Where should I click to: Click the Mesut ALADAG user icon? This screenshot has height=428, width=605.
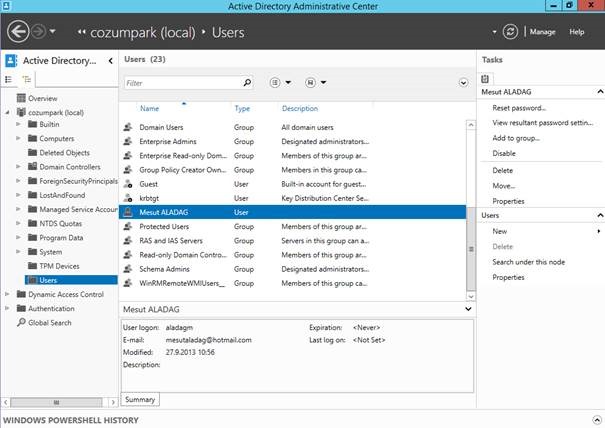click(128, 212)
